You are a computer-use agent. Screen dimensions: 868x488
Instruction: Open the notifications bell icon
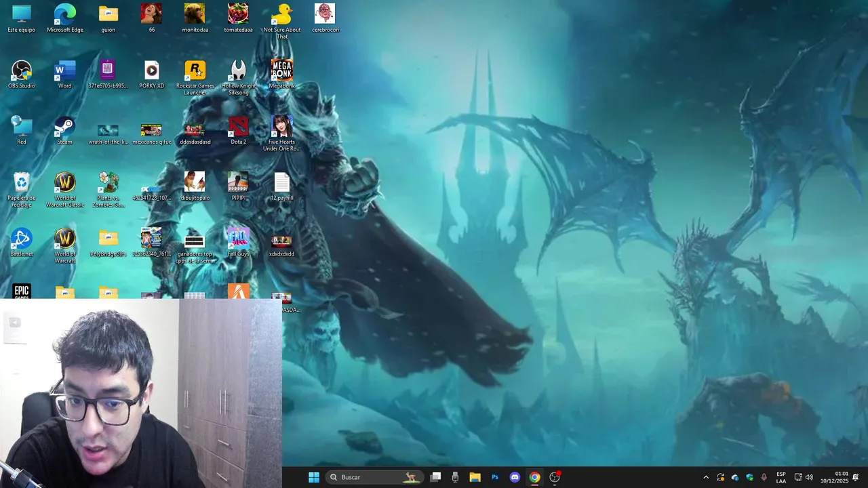pyautogui.click(x=856, y=477)
